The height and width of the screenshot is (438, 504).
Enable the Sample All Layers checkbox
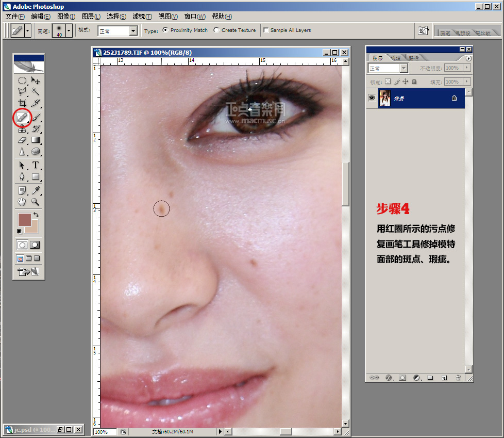(266, 30)
